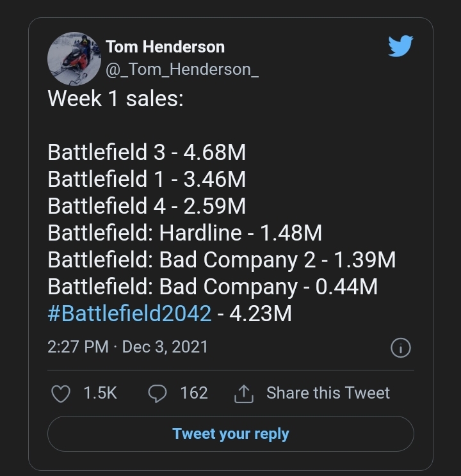
Task: Open the @_Tom_Henderson_ handle link
Action: coord(182,70)
